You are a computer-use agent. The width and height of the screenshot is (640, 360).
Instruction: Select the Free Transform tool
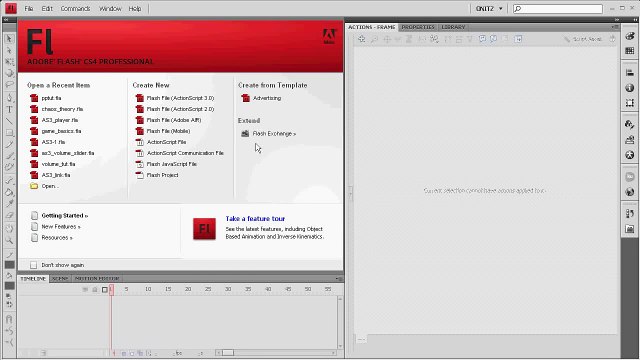[9, 62]
